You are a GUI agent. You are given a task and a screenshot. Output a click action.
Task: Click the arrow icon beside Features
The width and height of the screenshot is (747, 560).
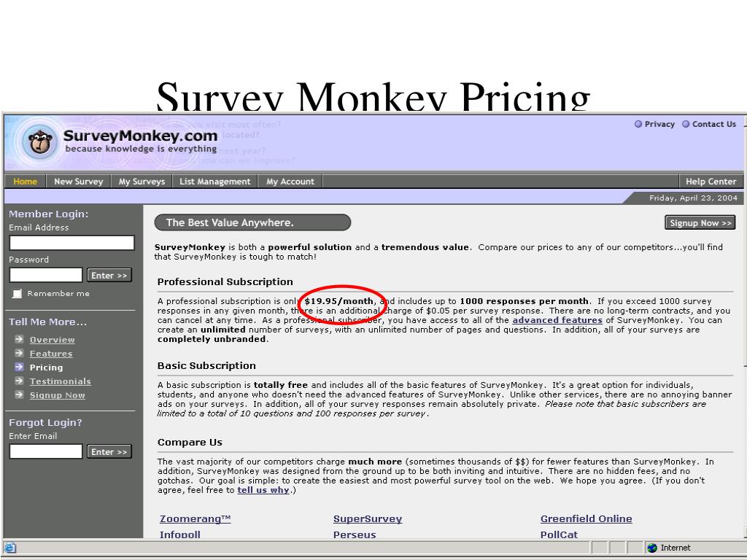click(19, 353)
